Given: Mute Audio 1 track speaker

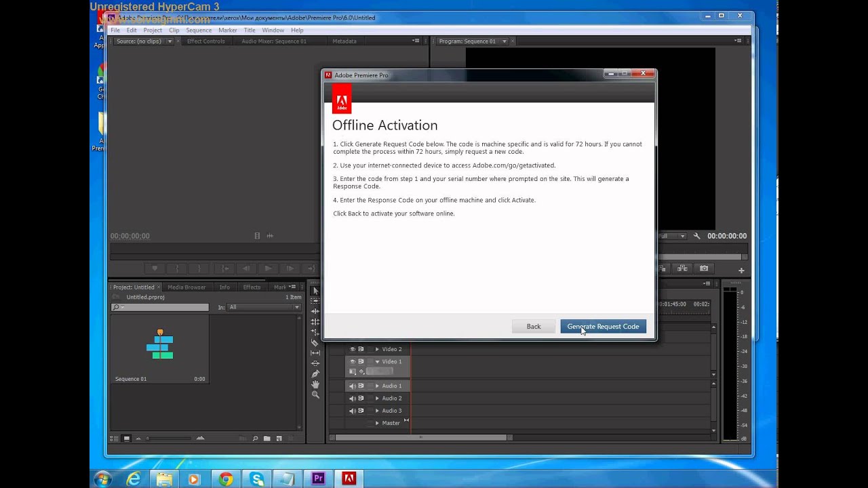Looking at the screenshot, I should click(353, 386).
